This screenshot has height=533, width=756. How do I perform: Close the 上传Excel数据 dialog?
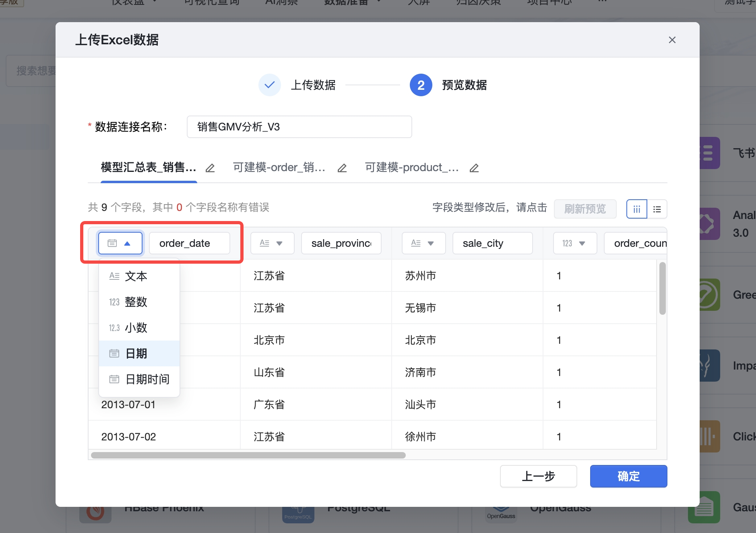672,40
